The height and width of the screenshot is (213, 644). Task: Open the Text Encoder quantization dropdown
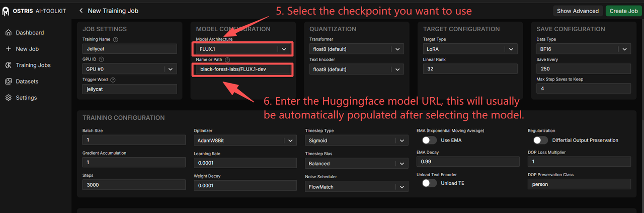tap(356, 69)
